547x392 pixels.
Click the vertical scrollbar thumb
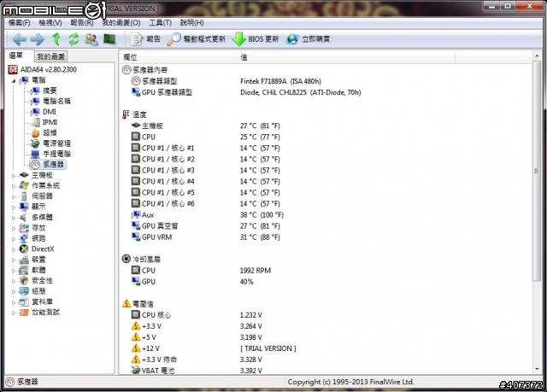(537, 171)
